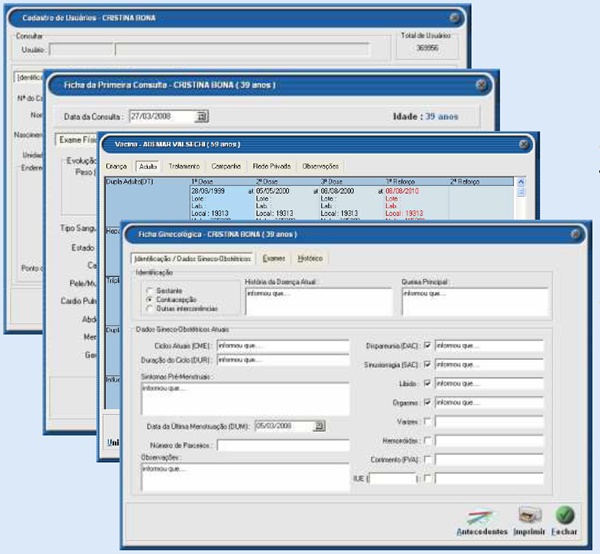Select Outras intercorrências radio option
The image size is (600, 554).
point(149,304)
